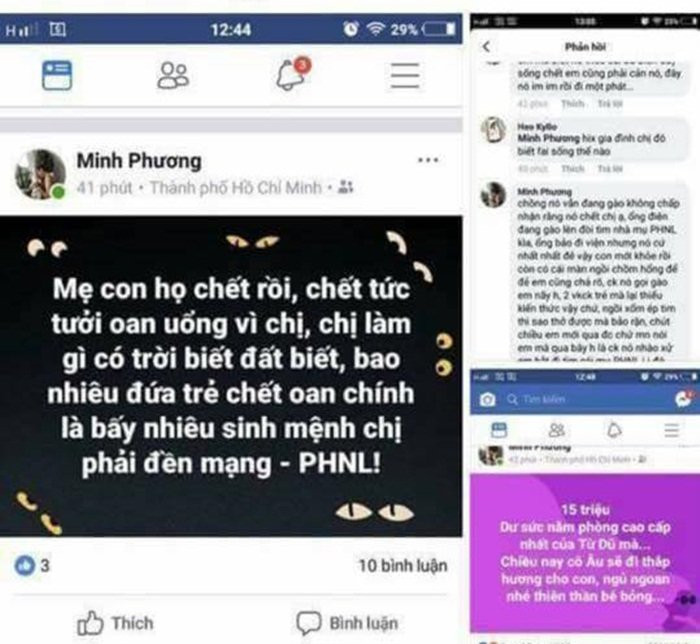This screenshot has width=700, height=644.
Task: Tap the friends audience icon beside Hồ Chí Minh
Action: point(345,187)
